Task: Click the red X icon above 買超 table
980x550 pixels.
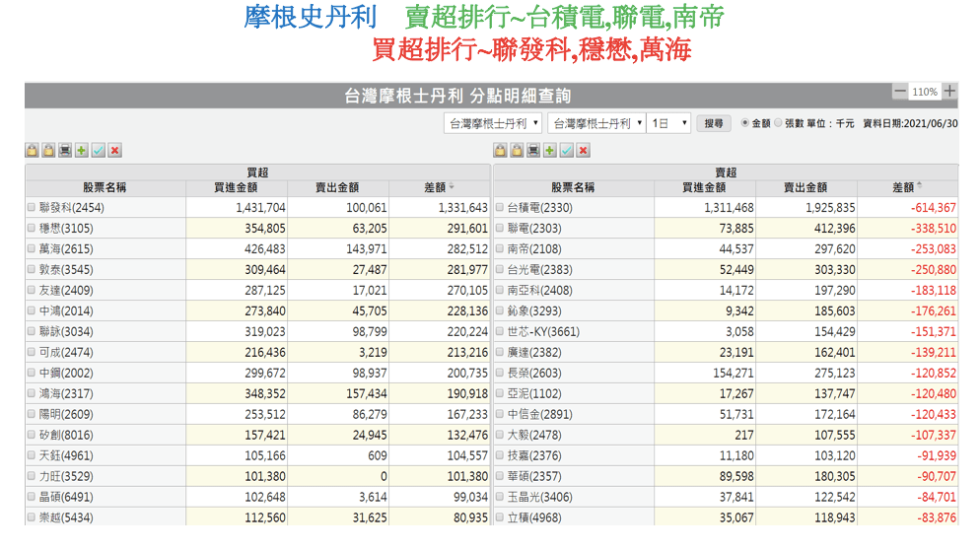Action: pos(115,150)
